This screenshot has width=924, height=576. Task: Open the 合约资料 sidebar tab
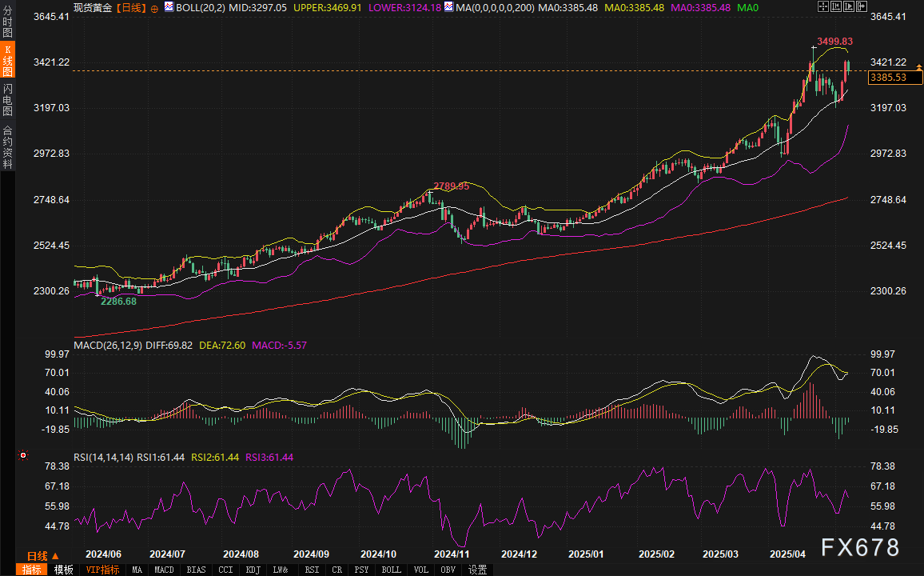tap(7, 146)
